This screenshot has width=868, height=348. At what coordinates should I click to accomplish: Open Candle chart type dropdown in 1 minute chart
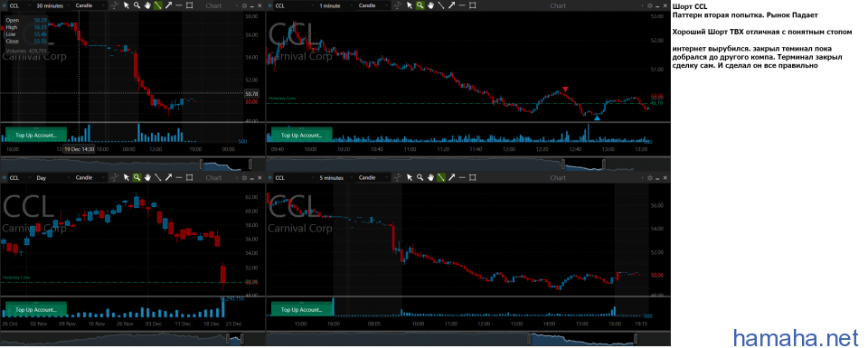tap(373, 5)
